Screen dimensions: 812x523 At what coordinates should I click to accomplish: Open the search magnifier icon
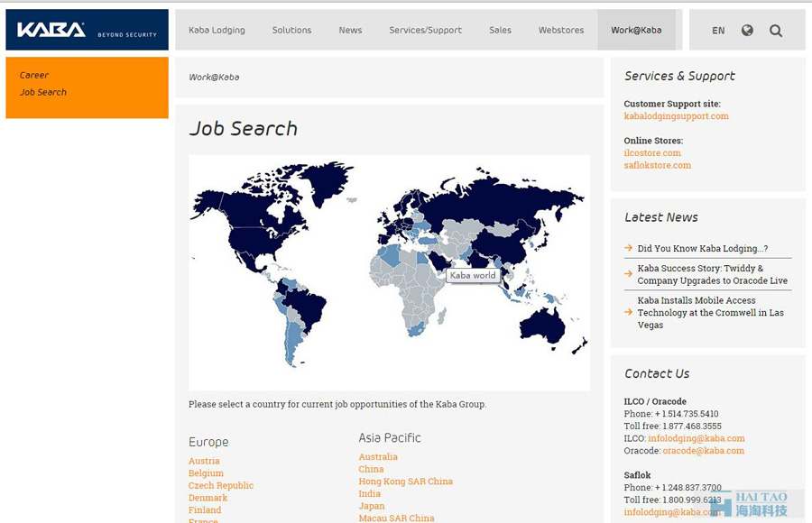pos(775,31)
